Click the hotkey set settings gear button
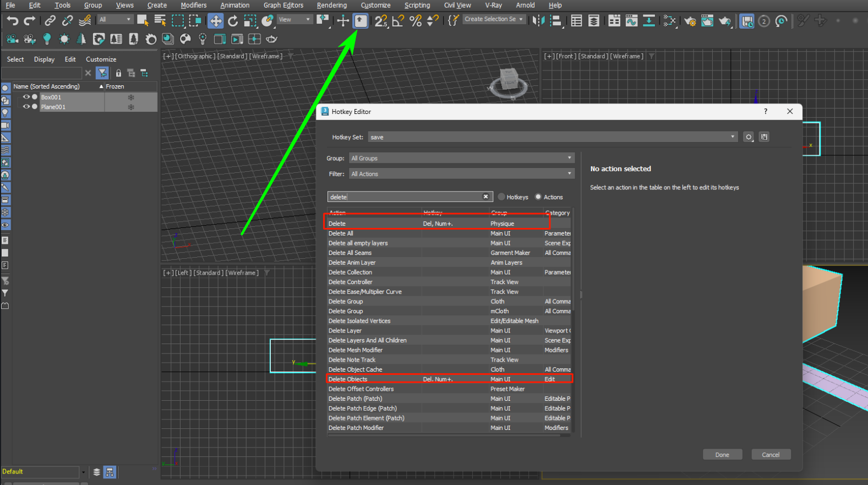This screenshot has width=868, height=485. (748, 137)
